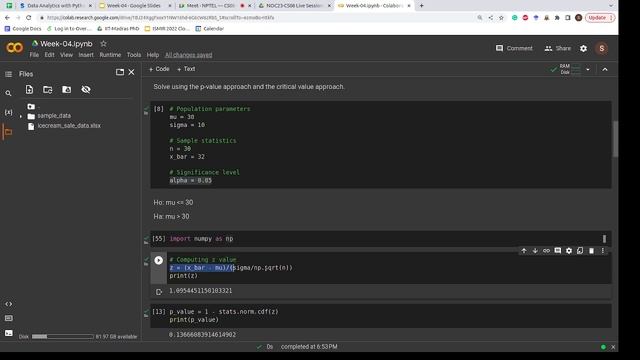Open the Help menu
Viewport: 640px width, 360px height.
point(153,55)
